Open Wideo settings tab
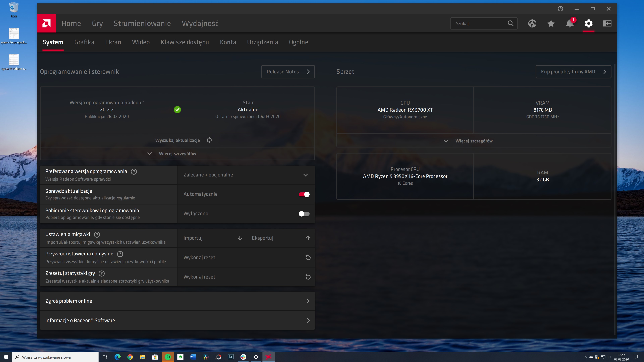Screen dimensions: 644x362 tap(141, 42)
